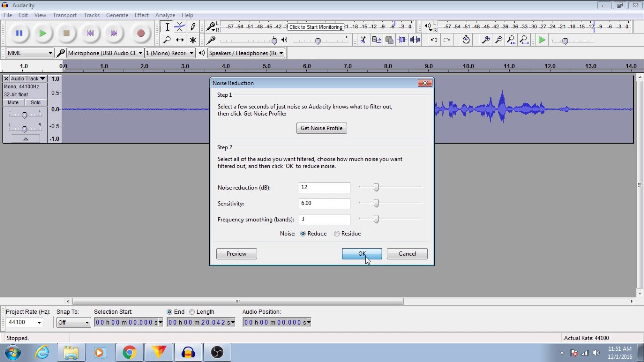The height and width of the screenshot is (362, 644).
Task: Click Skip to Start button
Action: coord(90,33)
